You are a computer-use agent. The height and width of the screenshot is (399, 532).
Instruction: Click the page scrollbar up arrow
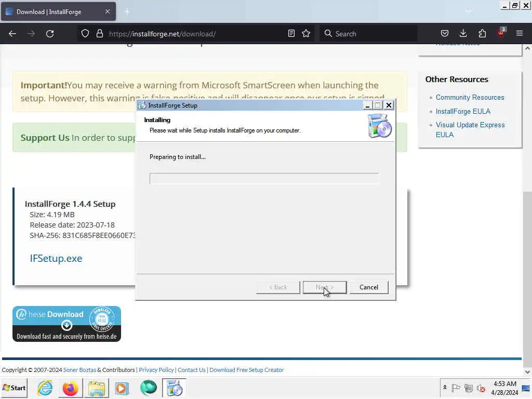coord(527,48)
